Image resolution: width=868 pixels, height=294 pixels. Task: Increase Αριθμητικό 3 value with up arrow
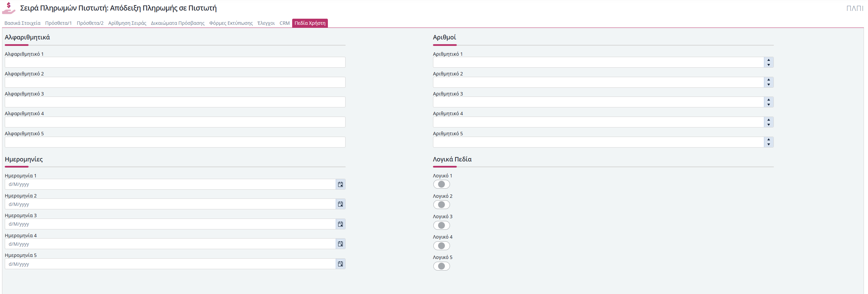769,100
